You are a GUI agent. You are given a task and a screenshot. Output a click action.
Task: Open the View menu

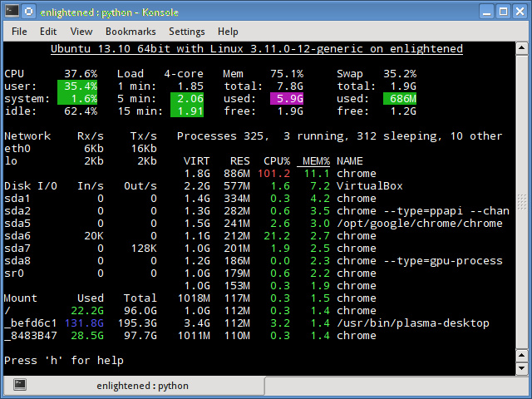click(x=81, y=32)
